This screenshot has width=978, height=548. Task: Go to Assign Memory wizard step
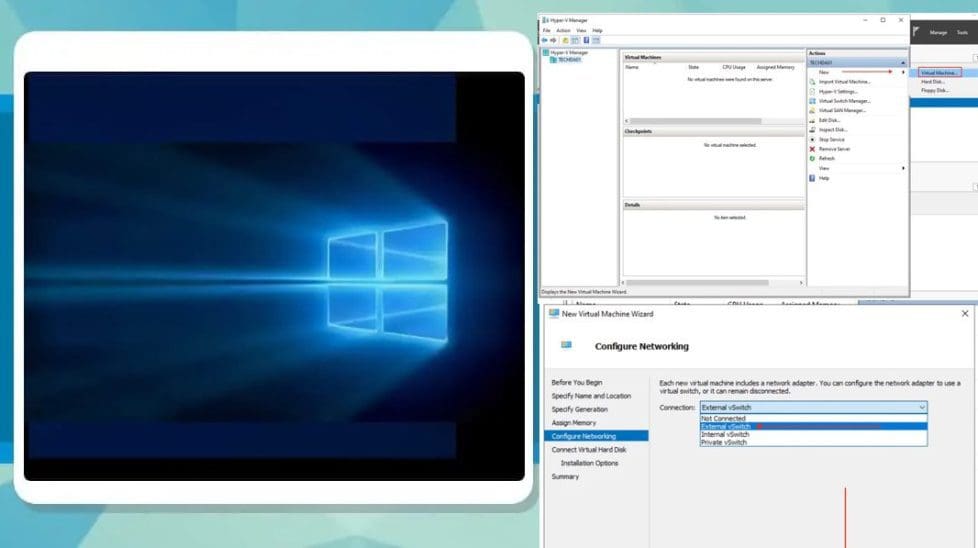click(574, 423)
